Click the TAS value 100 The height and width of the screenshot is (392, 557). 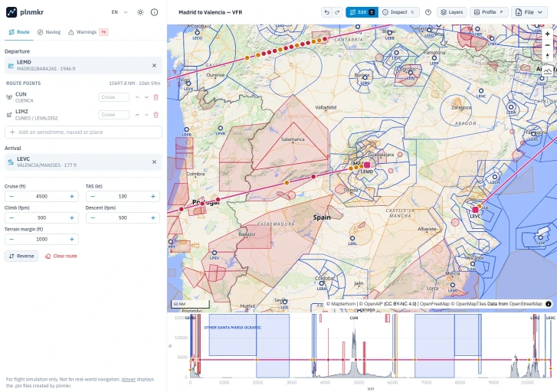[123, 196]
